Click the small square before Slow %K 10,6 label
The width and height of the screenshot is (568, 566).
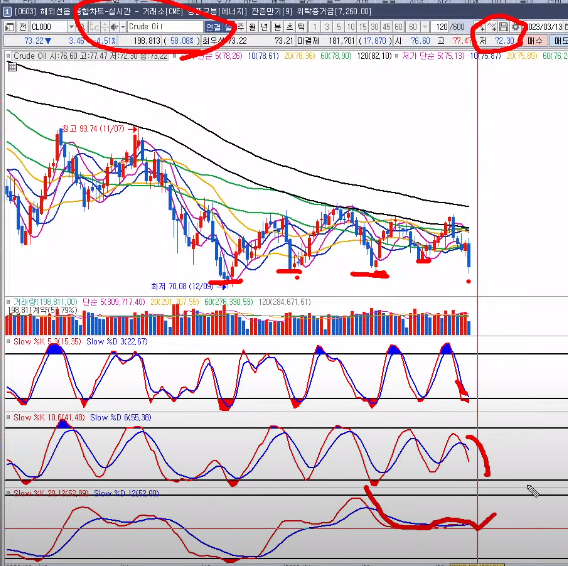[8, 417]
